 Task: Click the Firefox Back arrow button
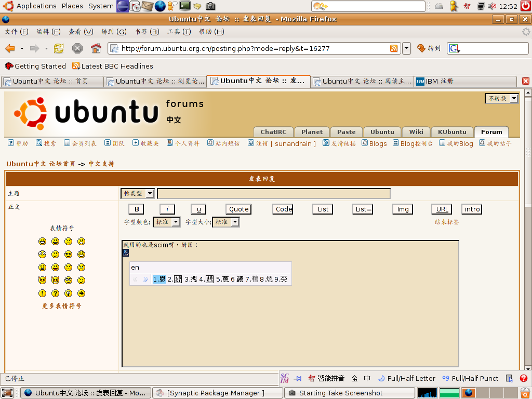click(10, 48)
